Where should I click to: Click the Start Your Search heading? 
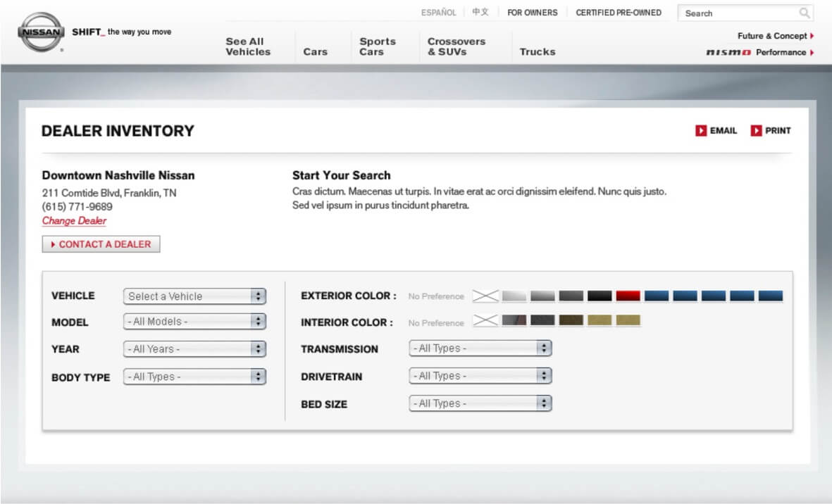pos(341,175)
